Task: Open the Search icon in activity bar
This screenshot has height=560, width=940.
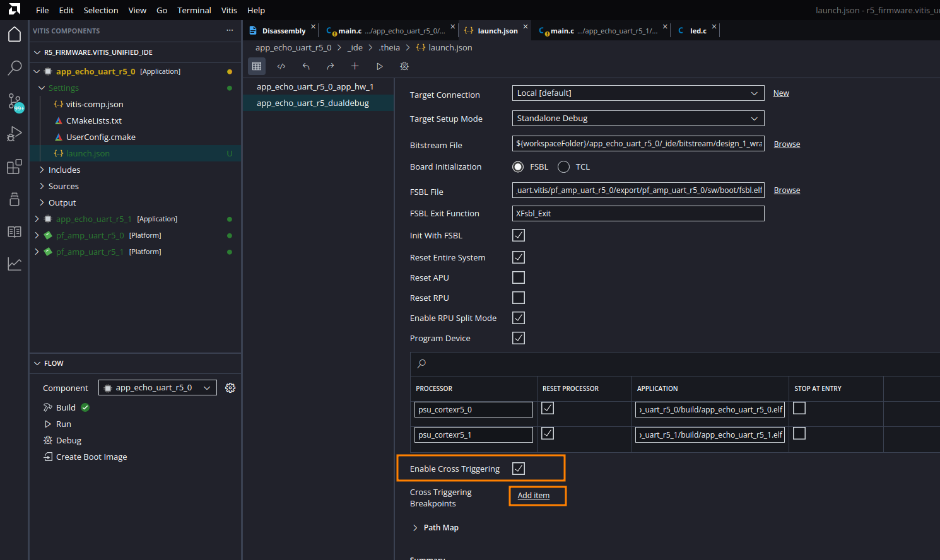Action: pos(15,67)
